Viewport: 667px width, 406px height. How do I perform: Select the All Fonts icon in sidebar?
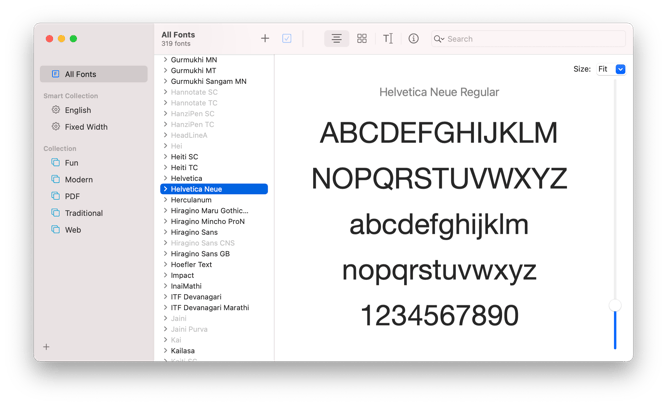coord(55,74)
